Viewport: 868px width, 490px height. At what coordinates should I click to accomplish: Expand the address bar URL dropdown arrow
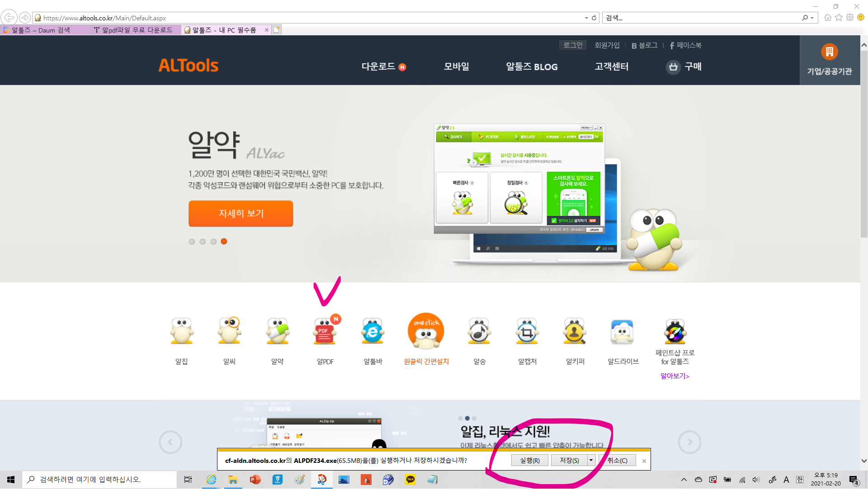(586, 18)
